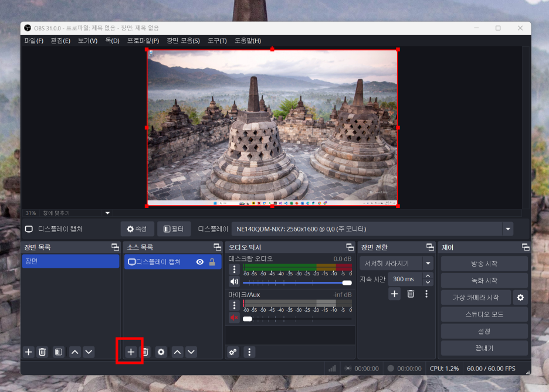The width and height of the screenshot is (549, 392).
Task: Open scene filters icon in scenes toolbar
Action: (x=59, y=352)
